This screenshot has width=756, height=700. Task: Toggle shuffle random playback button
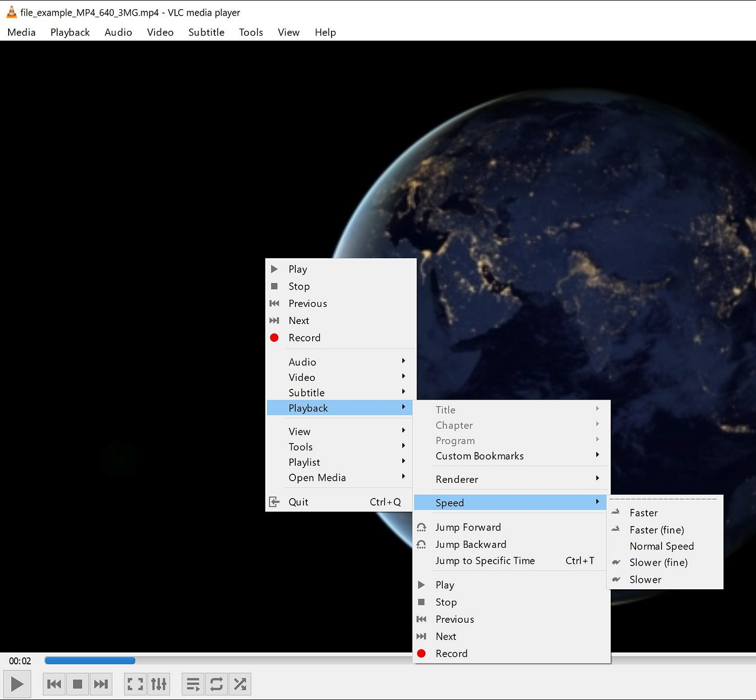240,684
